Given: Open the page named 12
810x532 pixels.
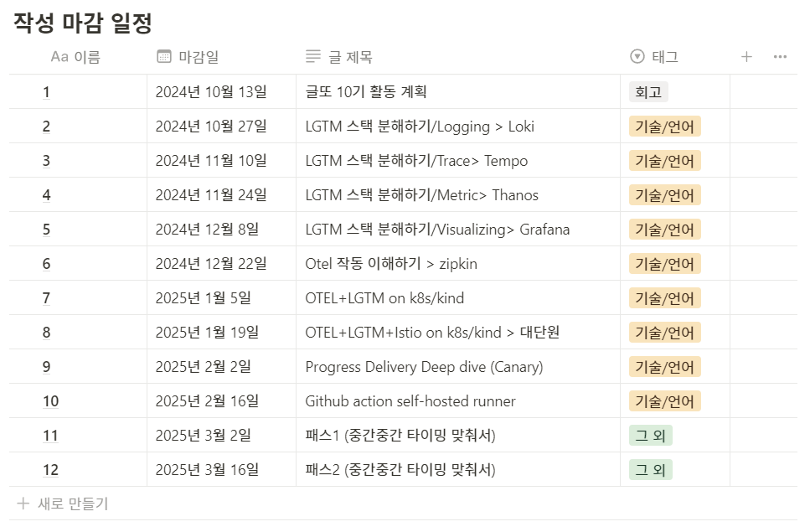Looking at the screenshot, I should point(50,470).
